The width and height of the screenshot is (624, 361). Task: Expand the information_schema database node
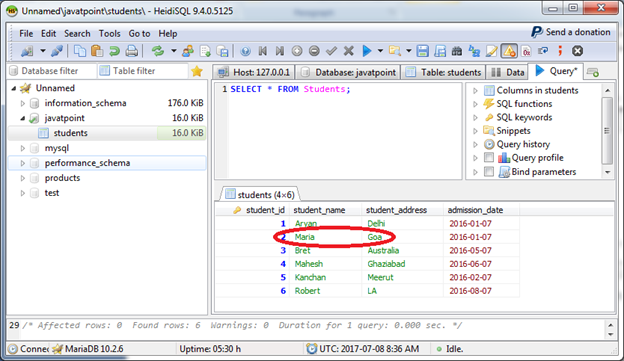pos(23,103)
